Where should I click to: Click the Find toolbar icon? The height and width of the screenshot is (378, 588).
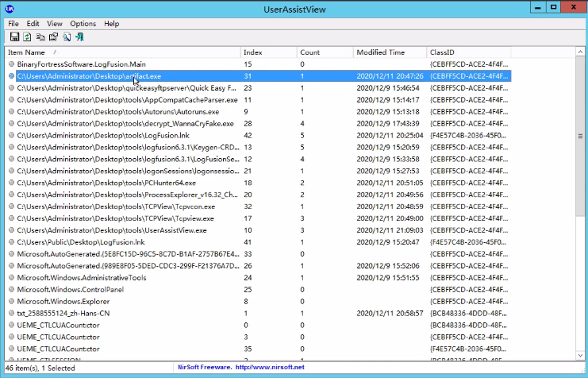67,37
